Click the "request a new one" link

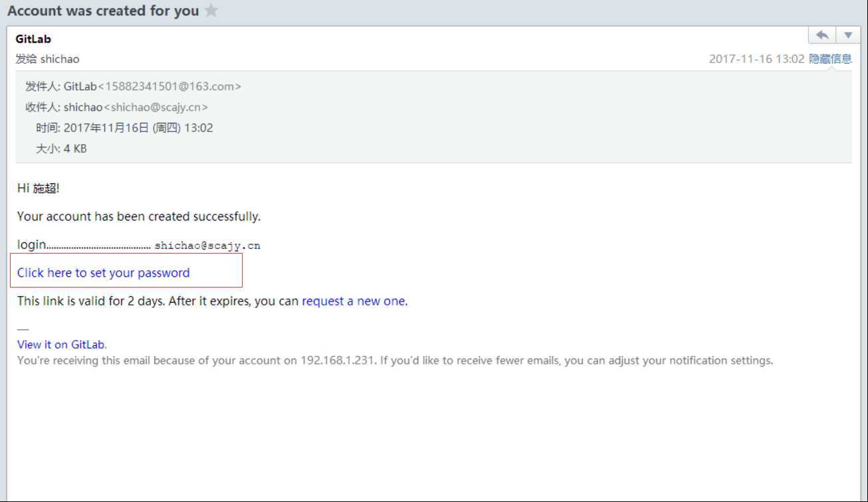tap(354, 301)
